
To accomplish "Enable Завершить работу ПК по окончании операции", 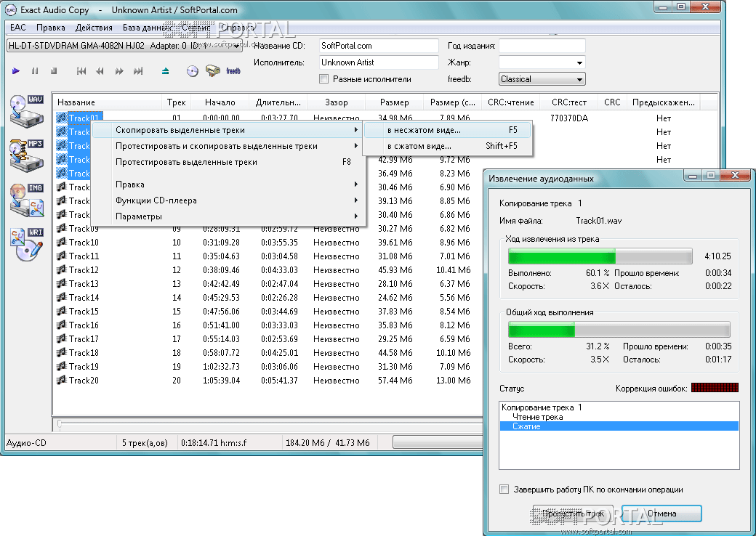I will coord(504,490).
